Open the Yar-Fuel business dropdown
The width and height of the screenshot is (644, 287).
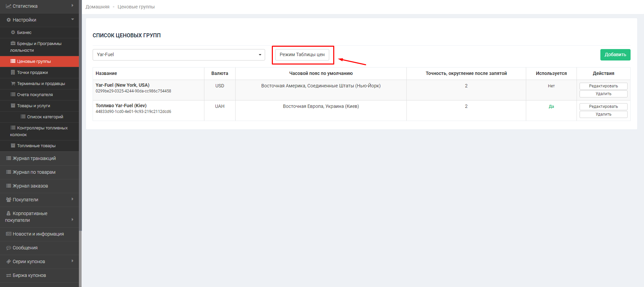pos(179,55)
